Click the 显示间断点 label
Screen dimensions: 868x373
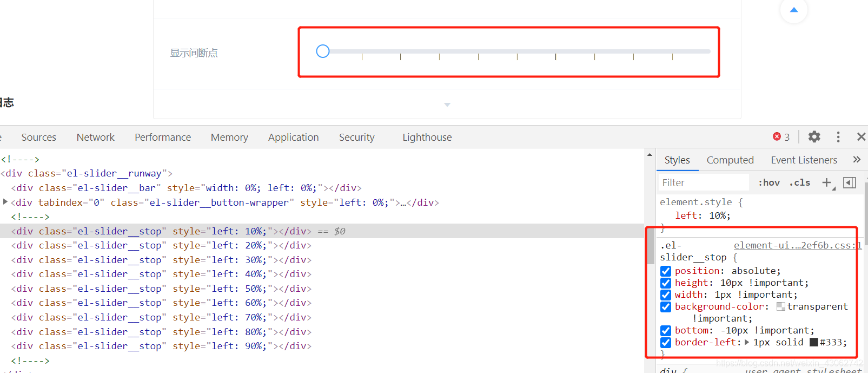click(194, 53)
